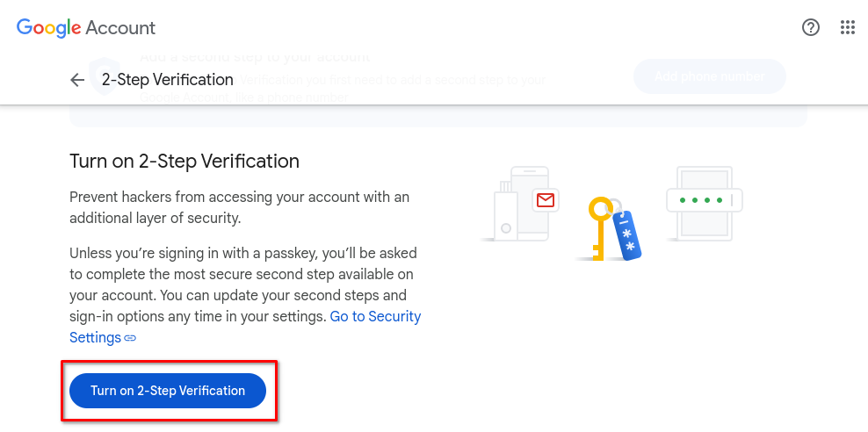Screen dimensions: 868x432
Task: Click the 2-Step Verification page title
Action: click(168, 80)
